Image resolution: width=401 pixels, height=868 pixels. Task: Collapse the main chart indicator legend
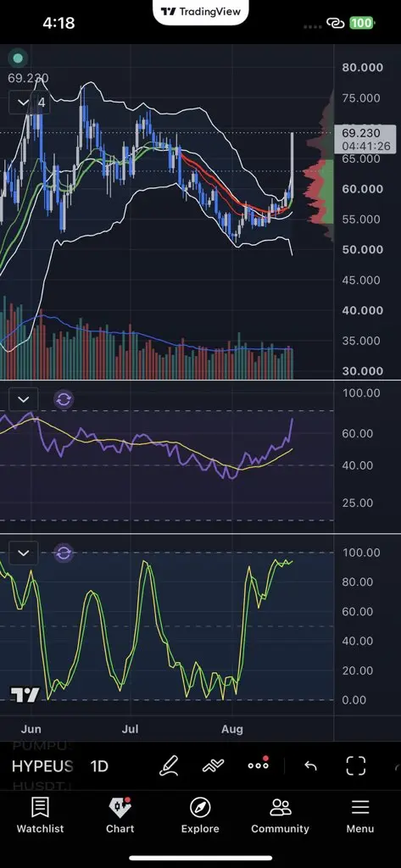point(30,103)
